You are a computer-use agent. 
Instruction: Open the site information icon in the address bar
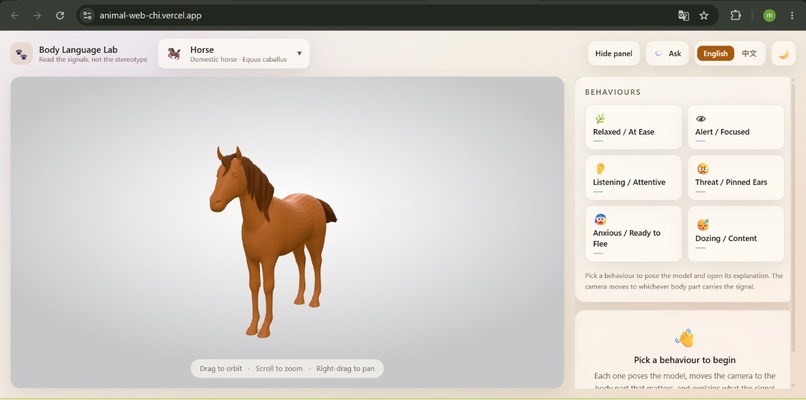pos(87,15)
